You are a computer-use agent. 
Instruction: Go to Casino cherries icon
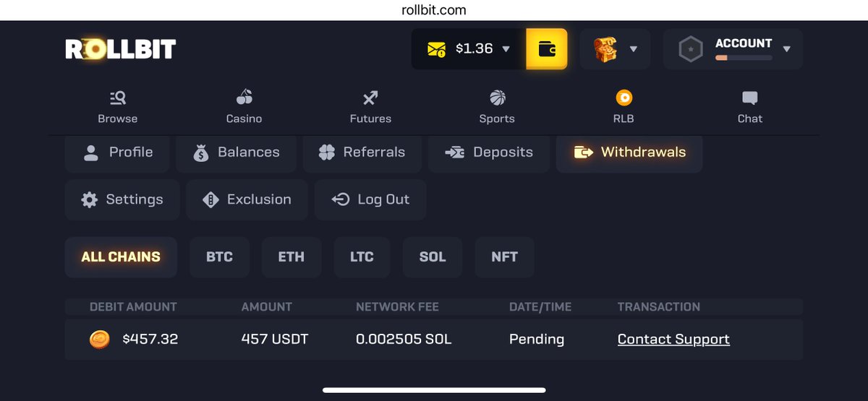pos(244,98)
